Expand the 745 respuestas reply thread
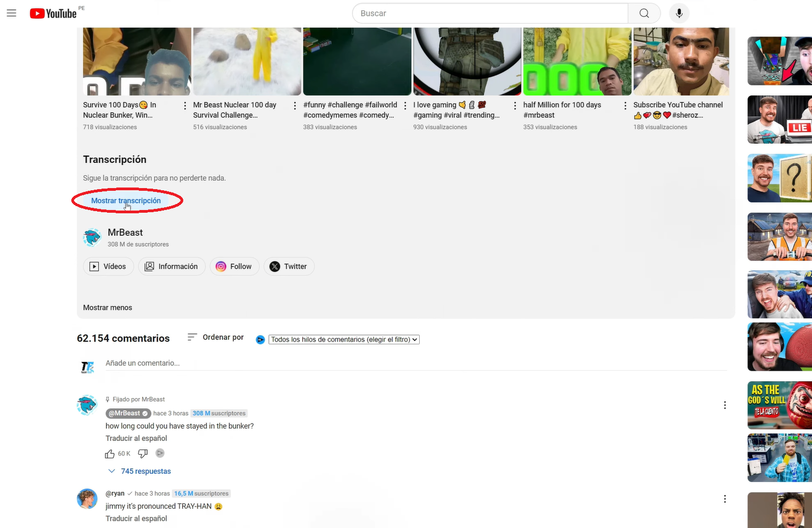Screen dimensions: 812x528 click(x=140, y=471)
